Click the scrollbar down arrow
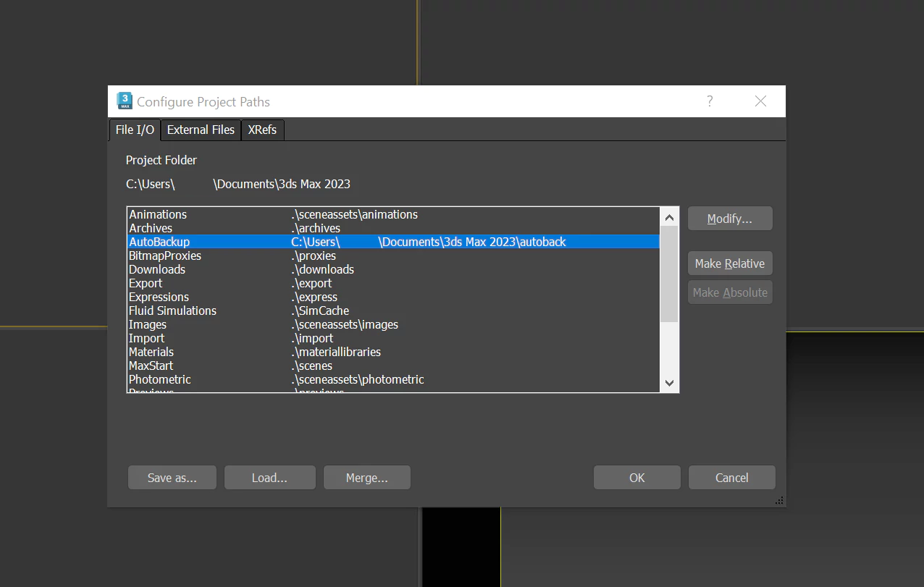The image size is (924, 587). [668, 382]
